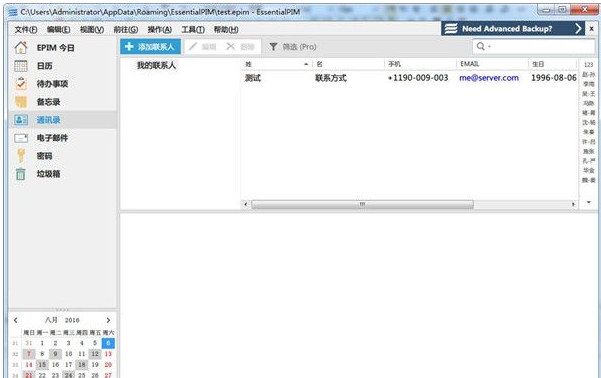Open the 密码 key icon
The image size is (601, 378).
click(x=21, y=156)
